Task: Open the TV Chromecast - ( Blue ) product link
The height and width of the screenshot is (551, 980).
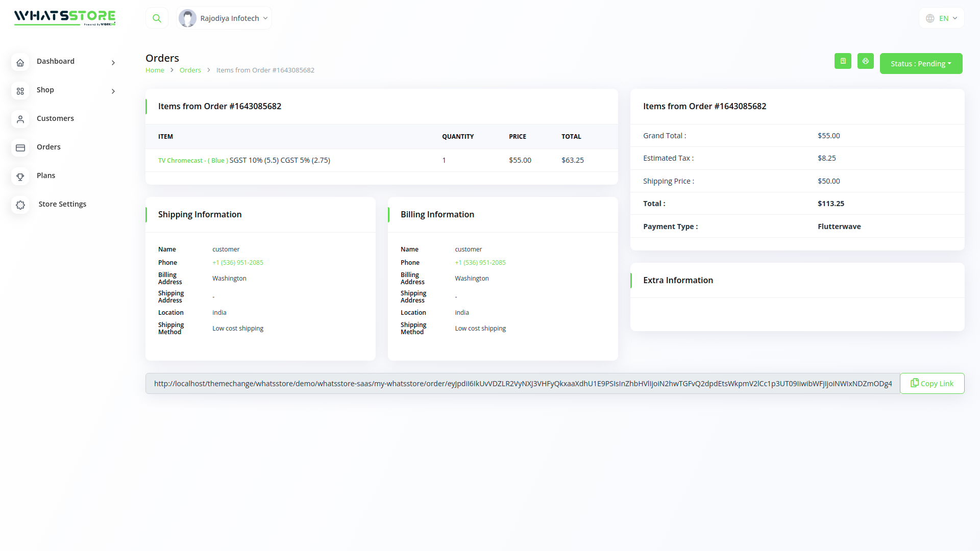Action: (192, 160)
